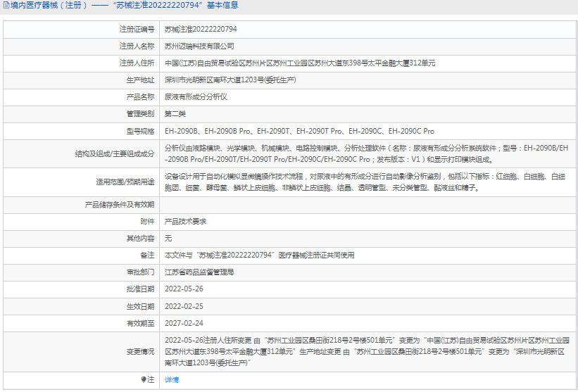The height and width of the screenshot is (392, 578).
Task: Select registration number value 苏械注准20222220794
Action: tap(201, 30)
